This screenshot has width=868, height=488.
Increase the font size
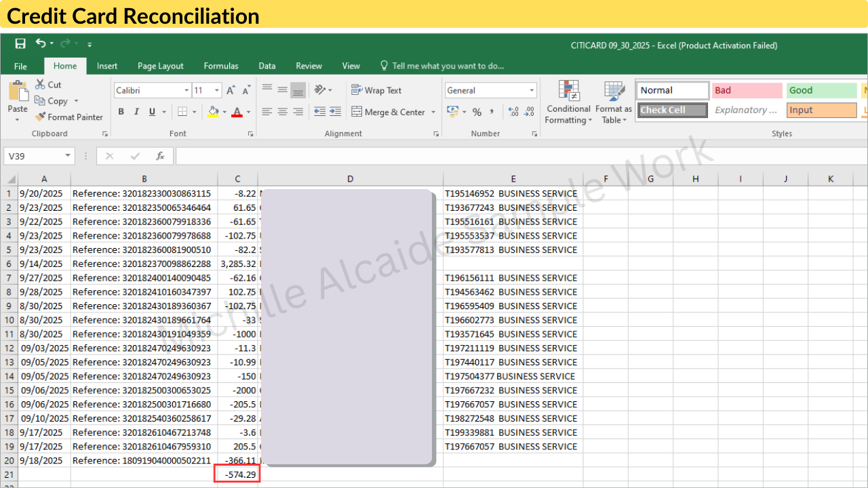(x=231, y=90)
